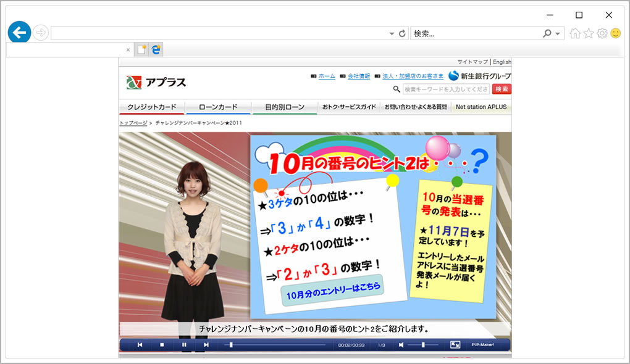Click breadcrumb text チャレンジナンバーキャンペーン★2011
Screen dimensions: 630x364
198,123
